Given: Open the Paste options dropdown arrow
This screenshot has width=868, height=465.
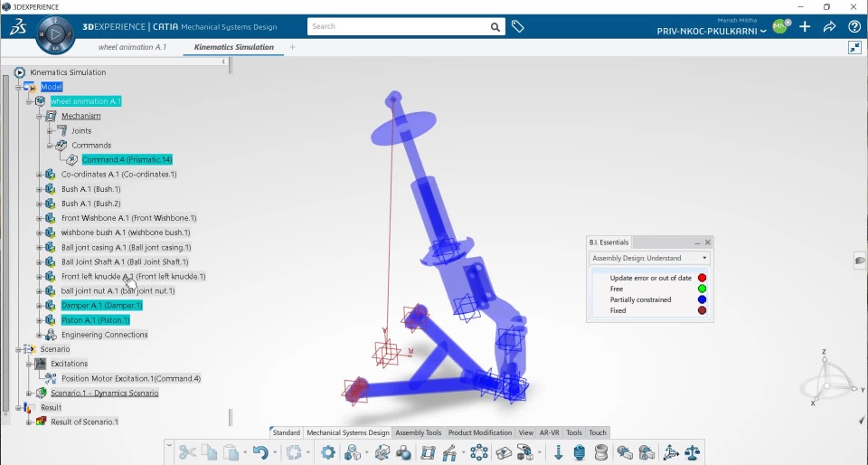Looking at the screenshot, I should tap(245, 453).
